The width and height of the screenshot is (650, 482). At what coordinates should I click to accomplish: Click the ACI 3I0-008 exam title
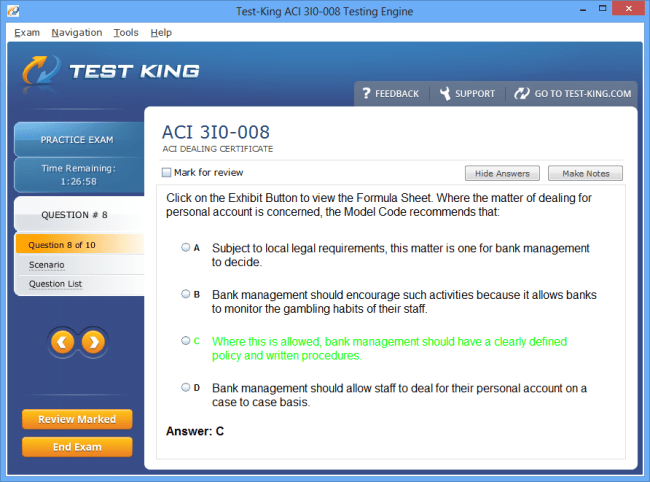(216, 132)
